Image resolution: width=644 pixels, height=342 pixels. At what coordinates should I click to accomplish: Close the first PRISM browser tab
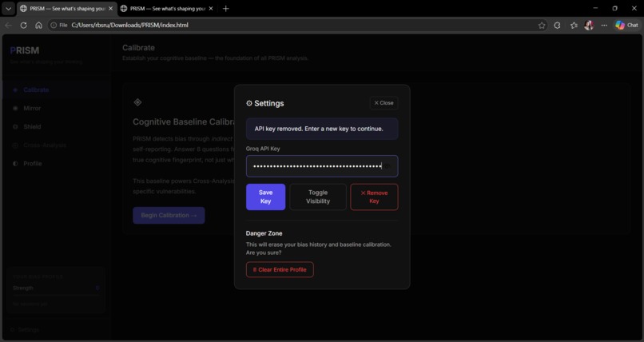coord(110,9)
